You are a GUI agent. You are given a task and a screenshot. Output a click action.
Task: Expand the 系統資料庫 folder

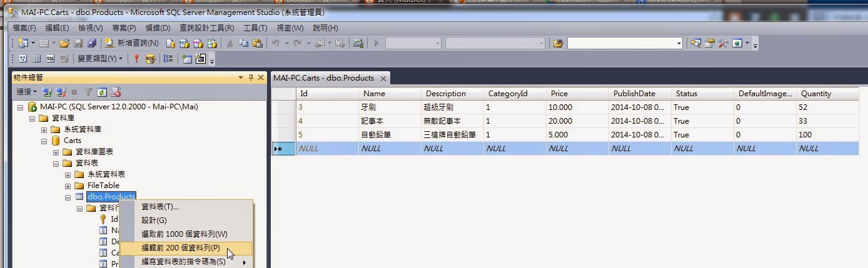44,129
